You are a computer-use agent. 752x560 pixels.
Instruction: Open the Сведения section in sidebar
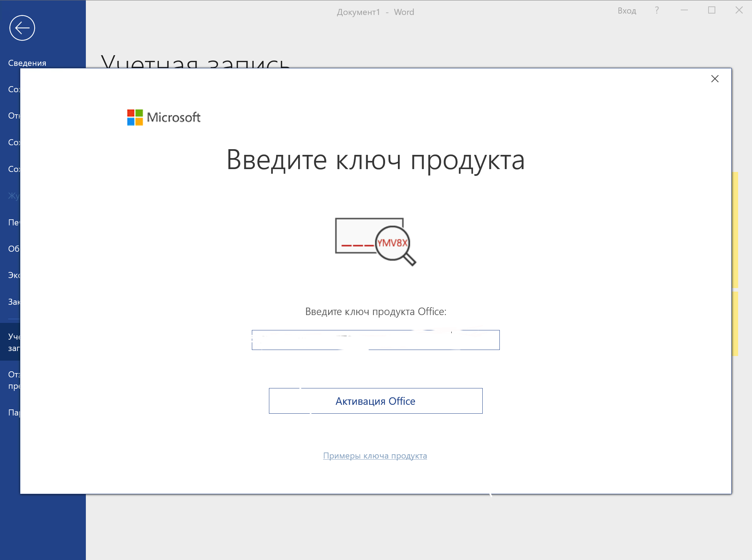click(x=27, y=63)
